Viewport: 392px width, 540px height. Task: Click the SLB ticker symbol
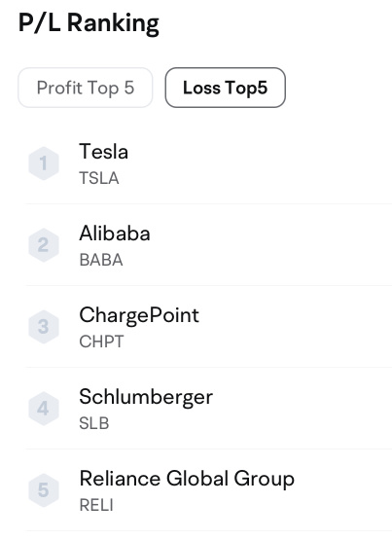[x=94, y=423]
